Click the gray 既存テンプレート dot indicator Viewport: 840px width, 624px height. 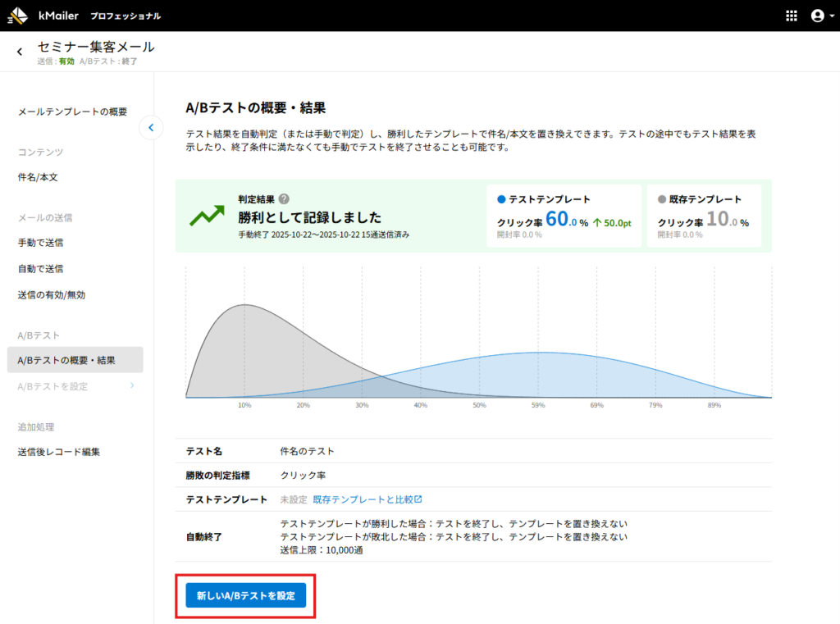tap(662, 199)
